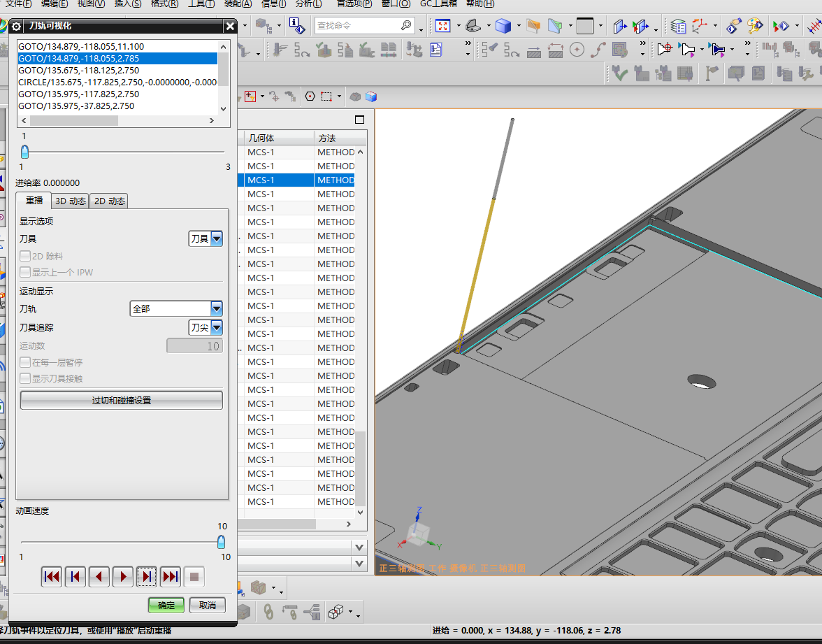Open the 刀具 display dropdown
This screenshot has height=644, width=822.
point(216,239)
